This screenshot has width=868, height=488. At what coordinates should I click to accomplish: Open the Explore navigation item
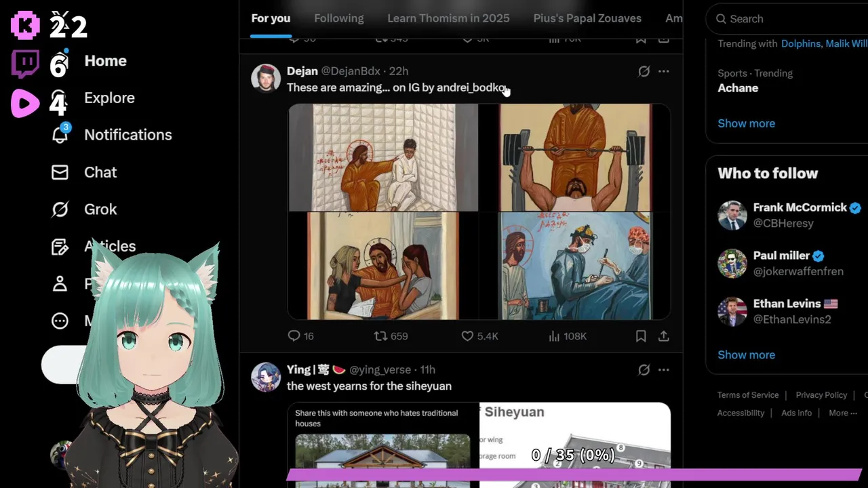[109, 98]
